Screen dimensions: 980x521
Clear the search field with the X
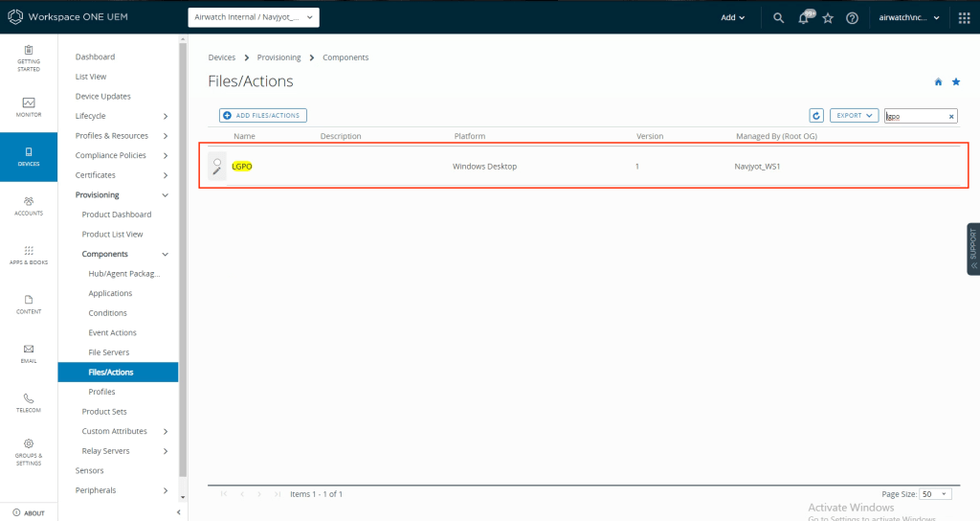click(x=951, y=116)
